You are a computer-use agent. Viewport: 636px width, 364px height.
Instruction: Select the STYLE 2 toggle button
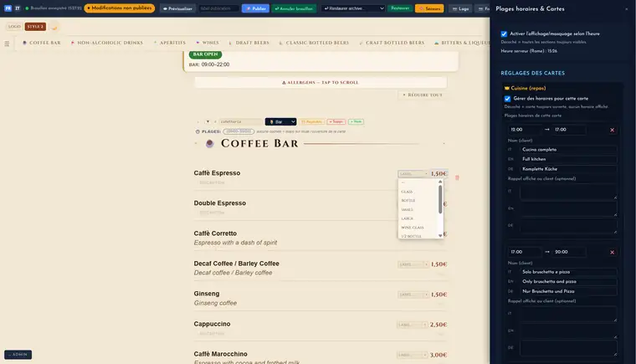pyautogui.click(x=35, y=27)
